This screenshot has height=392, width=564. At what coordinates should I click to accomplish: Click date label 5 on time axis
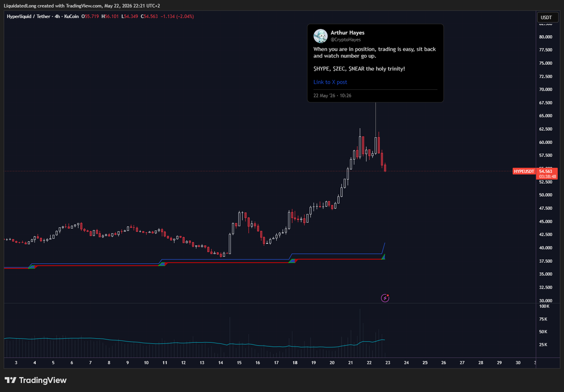coord(53,363)
